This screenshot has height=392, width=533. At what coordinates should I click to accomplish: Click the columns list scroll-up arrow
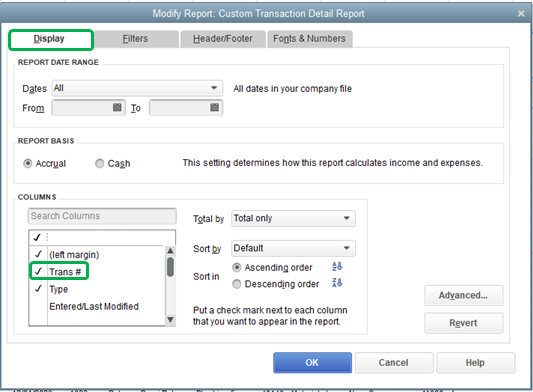point(170,251)
